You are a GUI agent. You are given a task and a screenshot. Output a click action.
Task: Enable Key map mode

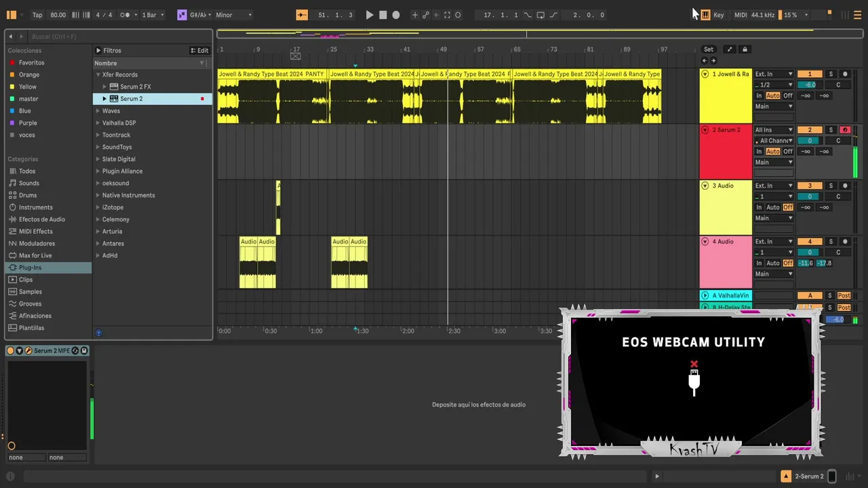[719, 15]
